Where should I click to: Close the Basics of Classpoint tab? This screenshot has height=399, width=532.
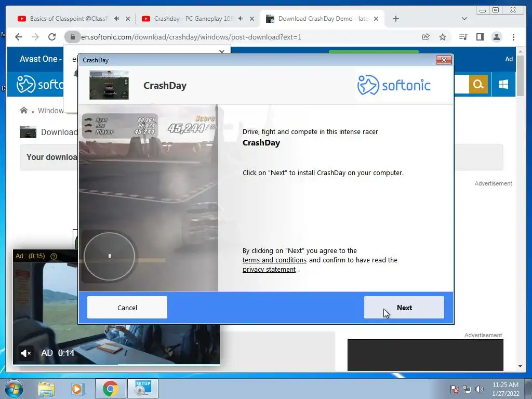128,19
